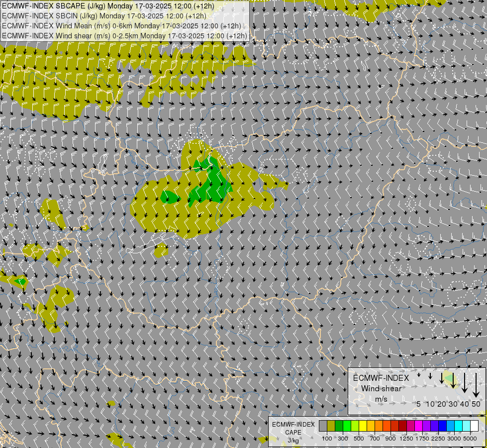487x448 pixels.
Task: Click the 5 m/s wind shear arrow
Action: click(x=419, y=375)
